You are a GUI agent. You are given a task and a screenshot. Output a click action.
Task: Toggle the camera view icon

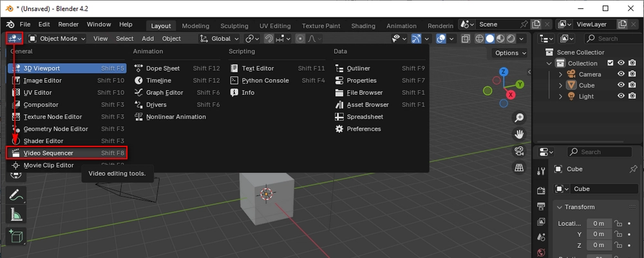click(x=520, y=151)
